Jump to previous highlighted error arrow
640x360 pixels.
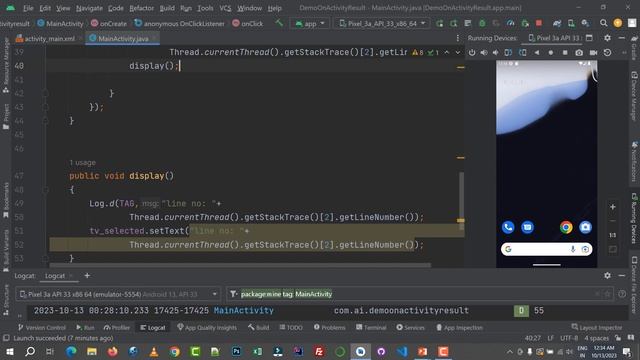(447, 52)
